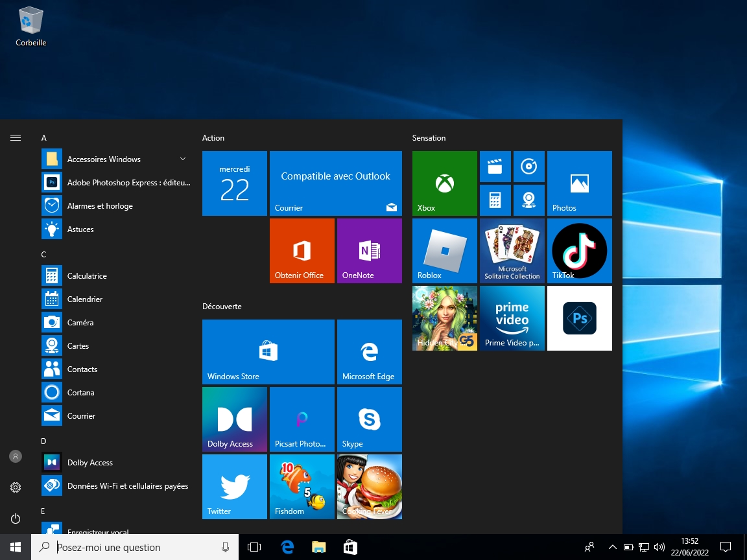Open the Movies & TV small tile
The height and width of the screenshot is (560, 747).
[495, 167]
